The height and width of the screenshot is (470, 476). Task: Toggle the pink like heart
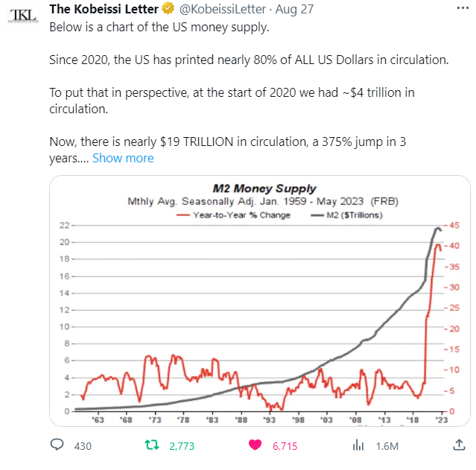click(256, 445)
